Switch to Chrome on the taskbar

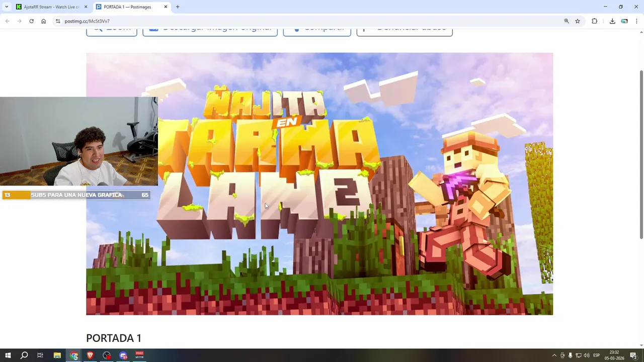tap(74, 355)
